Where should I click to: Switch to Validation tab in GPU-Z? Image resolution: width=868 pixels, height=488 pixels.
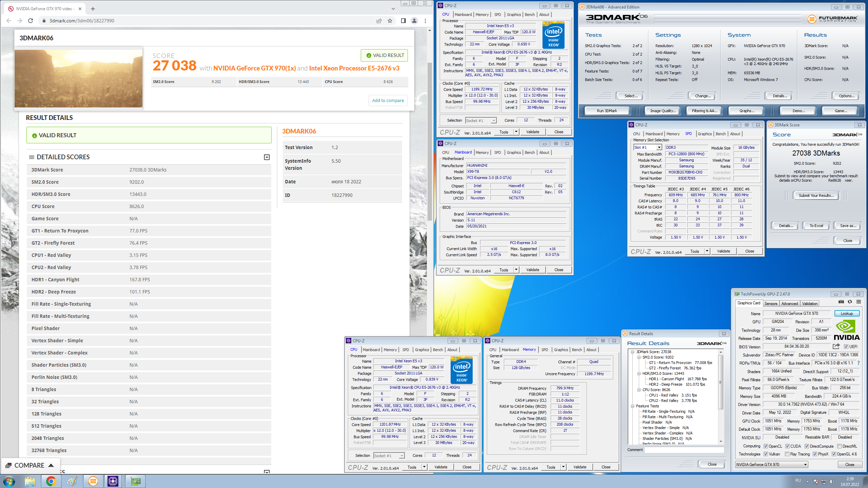[810, 304]
